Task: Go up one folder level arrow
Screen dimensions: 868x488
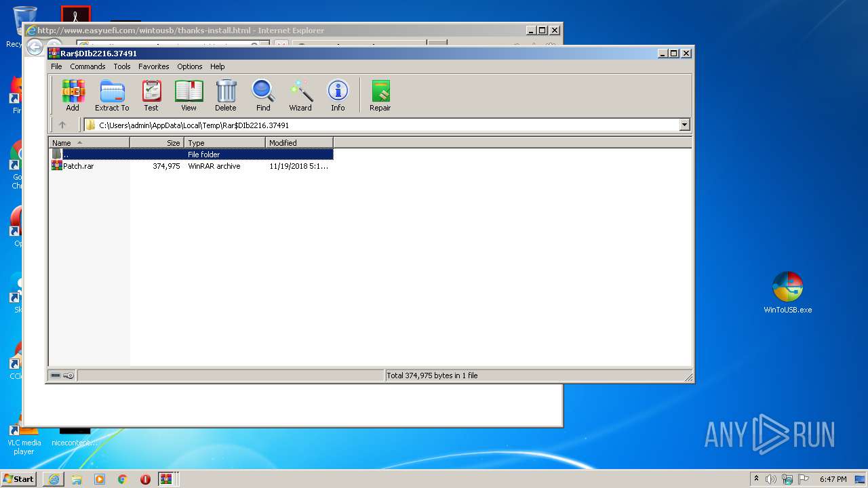Action: (x=62, y=125)
